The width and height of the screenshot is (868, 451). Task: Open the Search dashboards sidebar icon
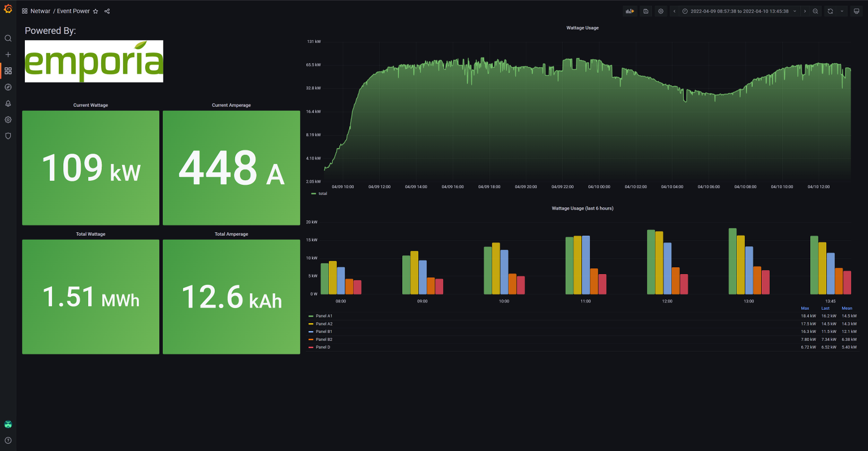click(x=8, y=38)
